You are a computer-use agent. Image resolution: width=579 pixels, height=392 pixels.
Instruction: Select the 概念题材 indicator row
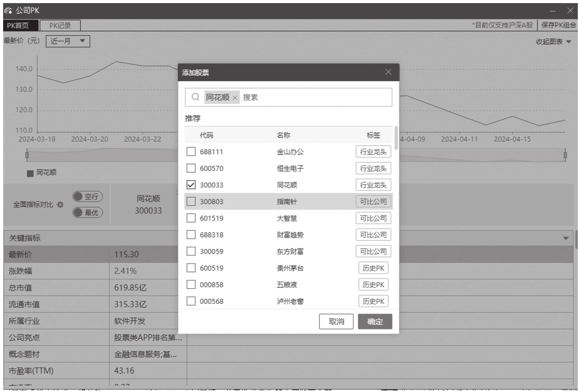[289, 354]
